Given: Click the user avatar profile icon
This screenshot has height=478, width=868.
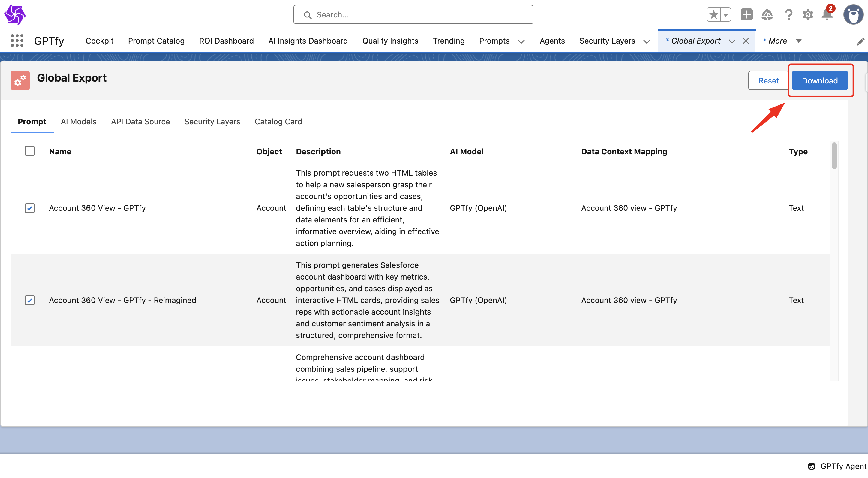Looking at the screenshot, I should (853, 14).
